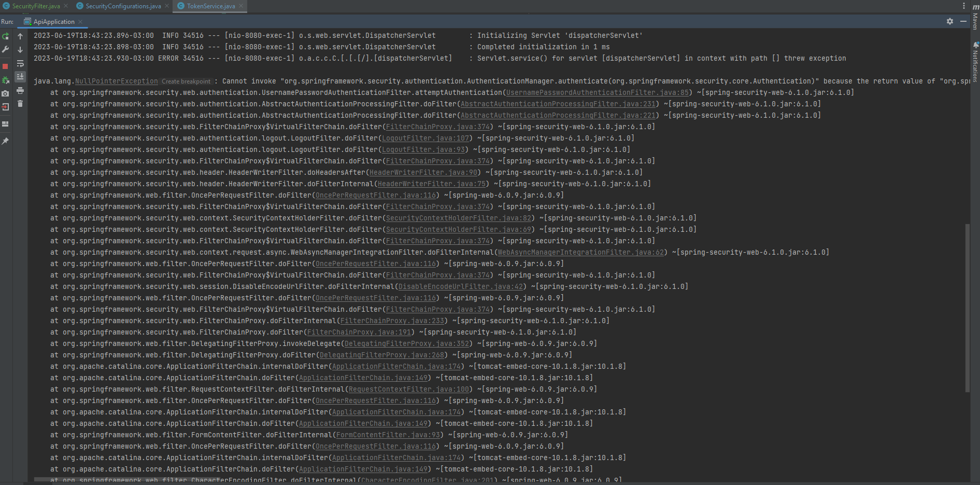The width and height of the screenshot is (980, 485).
Task: Close the SecurityConfigurations.java tab
Action: (x=167, y=6)
